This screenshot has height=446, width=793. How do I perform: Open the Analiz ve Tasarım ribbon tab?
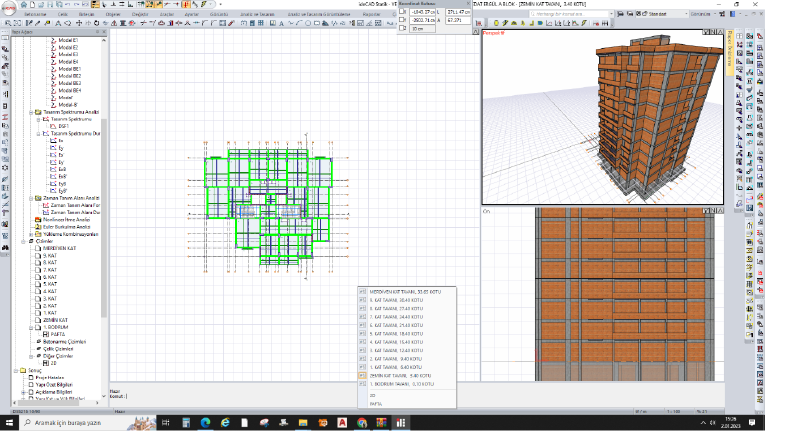257,15
